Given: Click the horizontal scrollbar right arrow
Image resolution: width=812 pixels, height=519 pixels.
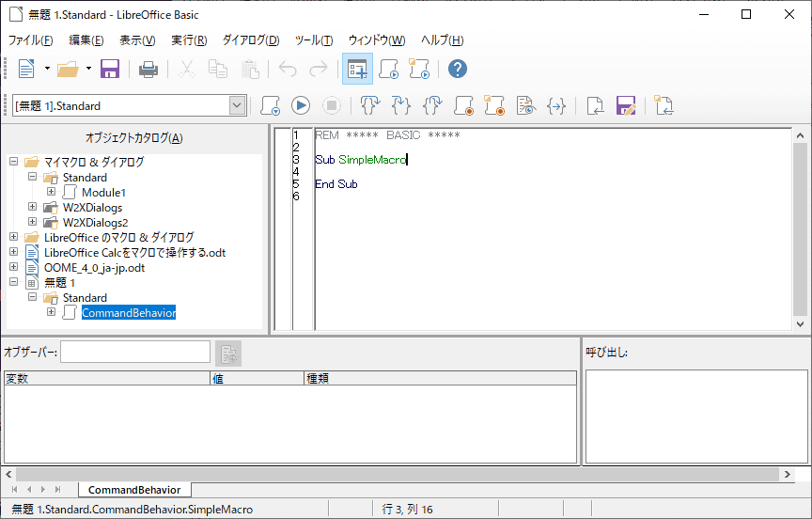Looking at the screenshot, I should coord(788,474).
